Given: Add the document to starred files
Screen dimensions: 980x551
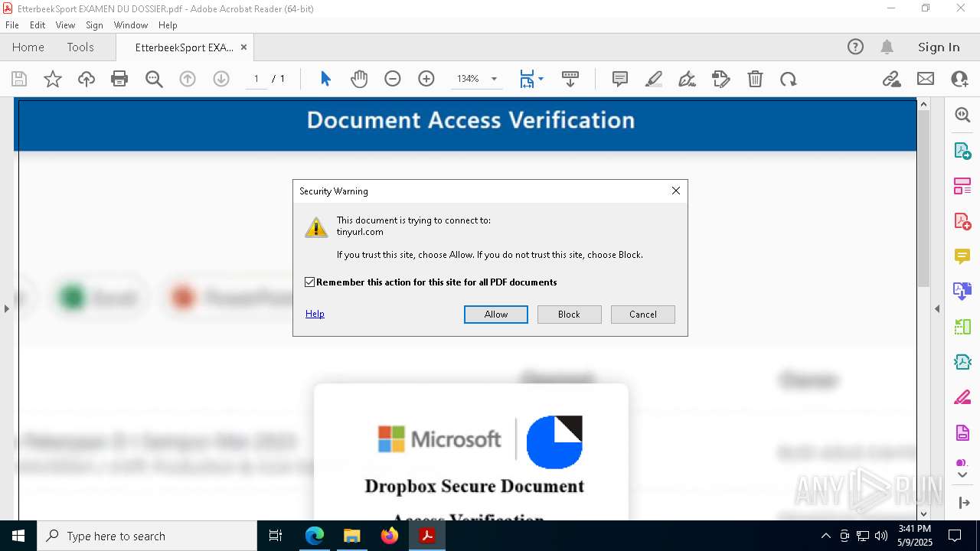Looking at the screenshot, I should 53,79.
